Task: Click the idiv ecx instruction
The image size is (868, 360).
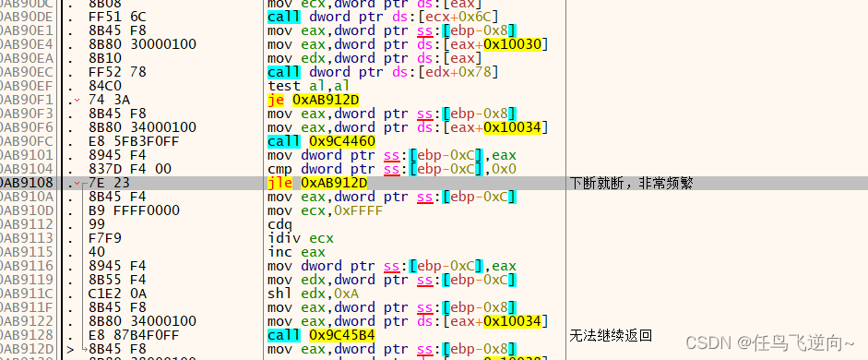Action: point(301,239)
